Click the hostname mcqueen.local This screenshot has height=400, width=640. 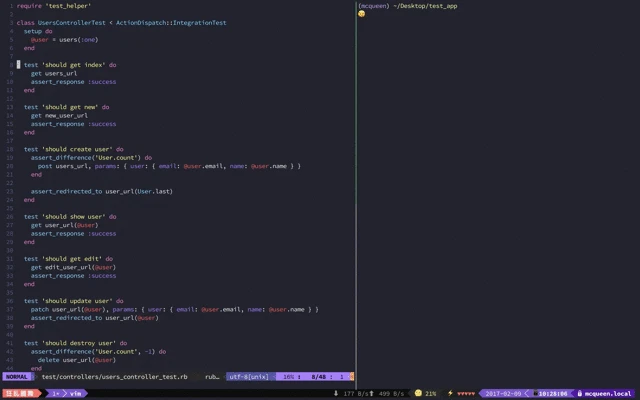(x=608, y=394)
